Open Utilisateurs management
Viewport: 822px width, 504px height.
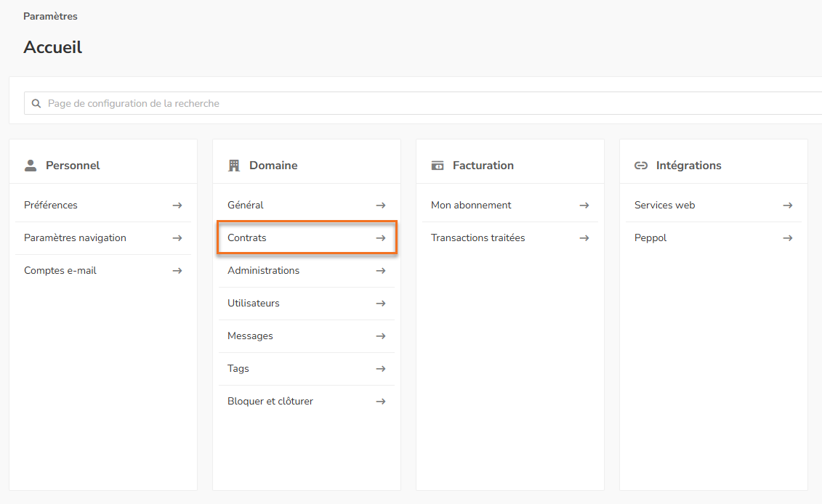[254, 304]
